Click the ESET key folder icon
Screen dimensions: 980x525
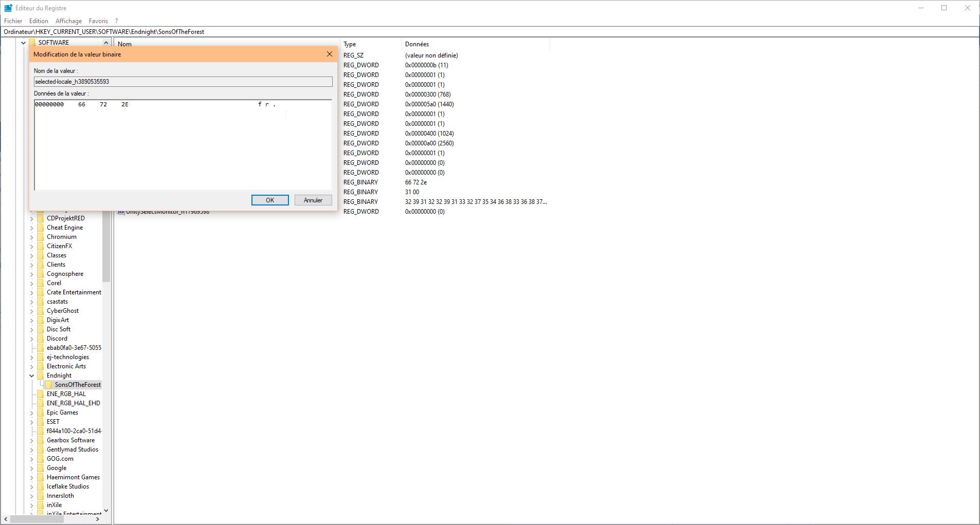pos(41,421)
